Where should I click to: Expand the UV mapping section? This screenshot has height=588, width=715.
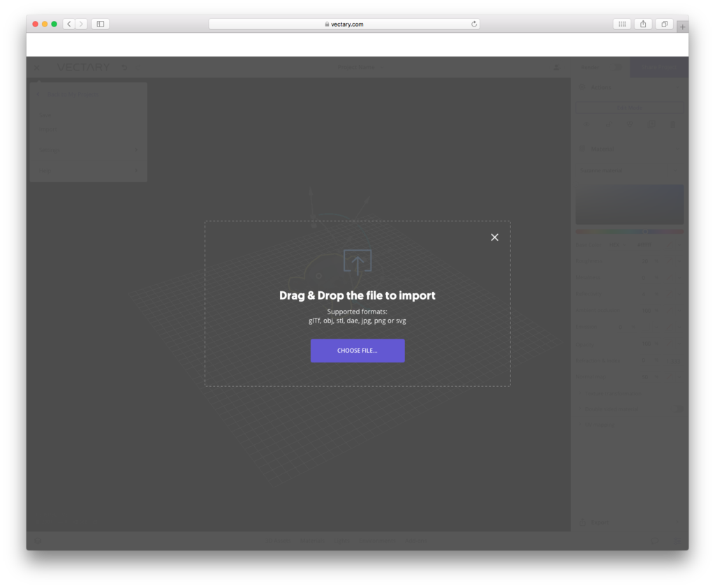597,425
